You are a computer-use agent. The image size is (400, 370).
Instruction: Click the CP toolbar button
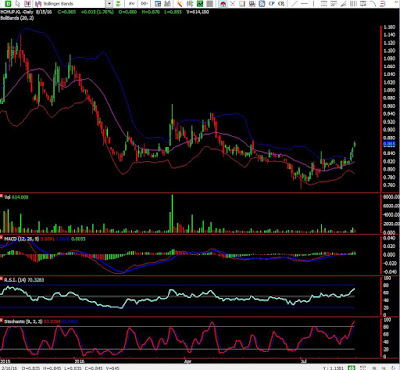(x=272, y=4)
